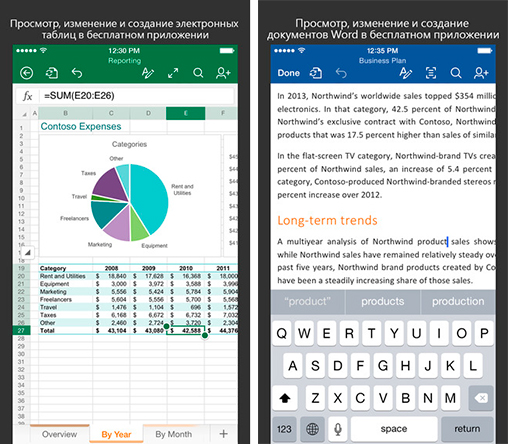The height and width of the screenshot is (444, 509).
Task: Switch keyboard to the 123 numbers layout
Action: coord(284,429)
